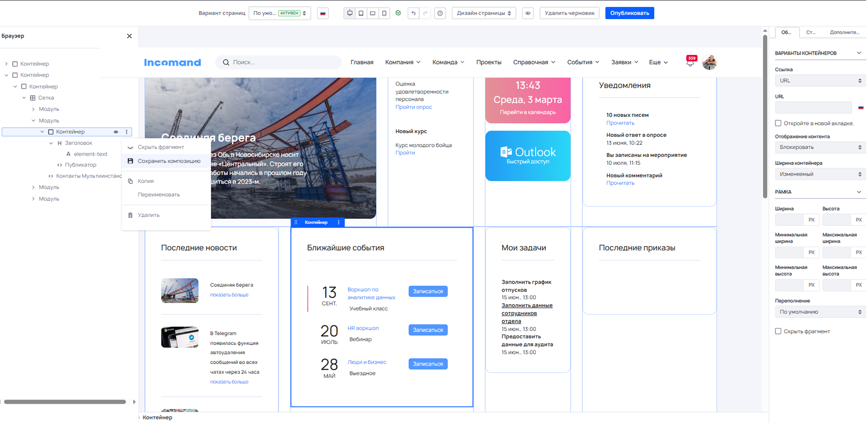Toggle visibility eye of selected Контейнер
Image resolution: width=868 pixels, height=423 pixels.
coord(116,132)
